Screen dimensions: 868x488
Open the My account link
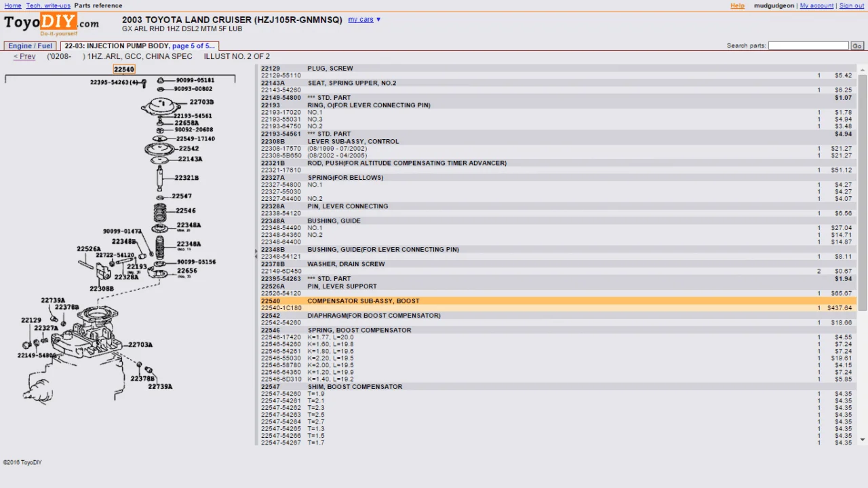(x=816, y=5)
